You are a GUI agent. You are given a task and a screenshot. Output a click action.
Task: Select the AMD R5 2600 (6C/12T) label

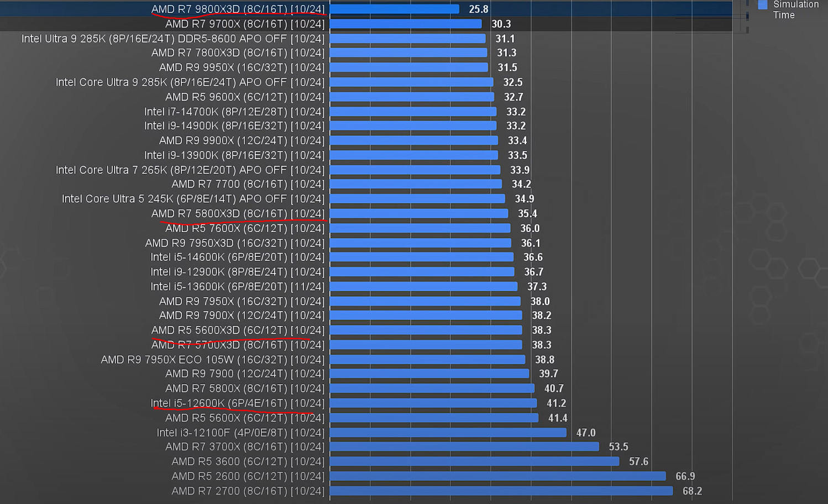(x=248, y=476)
